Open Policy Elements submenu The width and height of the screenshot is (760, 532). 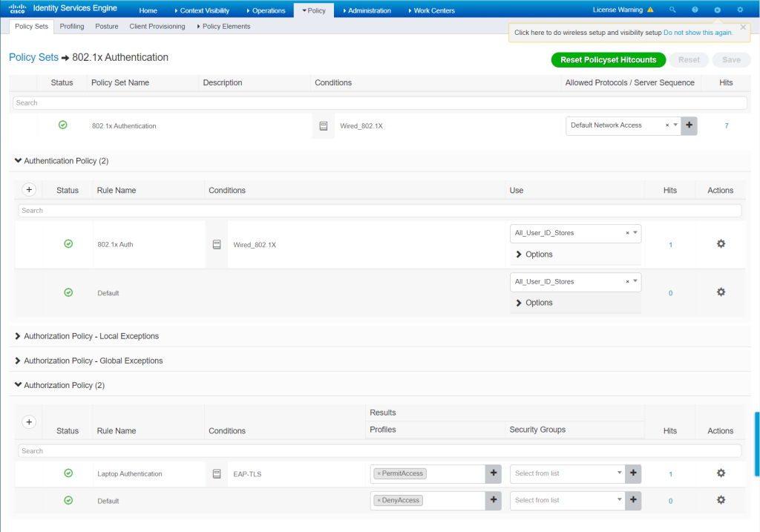pyautogui.click(x=223, y=26)
